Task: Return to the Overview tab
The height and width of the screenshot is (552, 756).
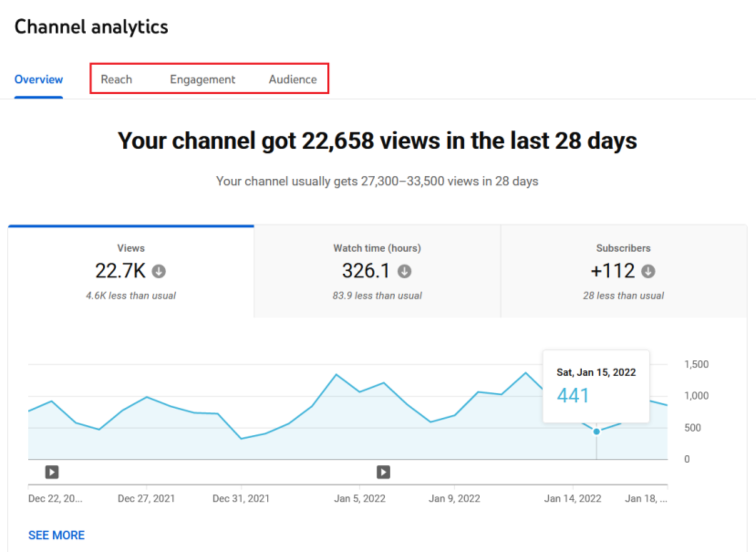Action: (38, 79)
